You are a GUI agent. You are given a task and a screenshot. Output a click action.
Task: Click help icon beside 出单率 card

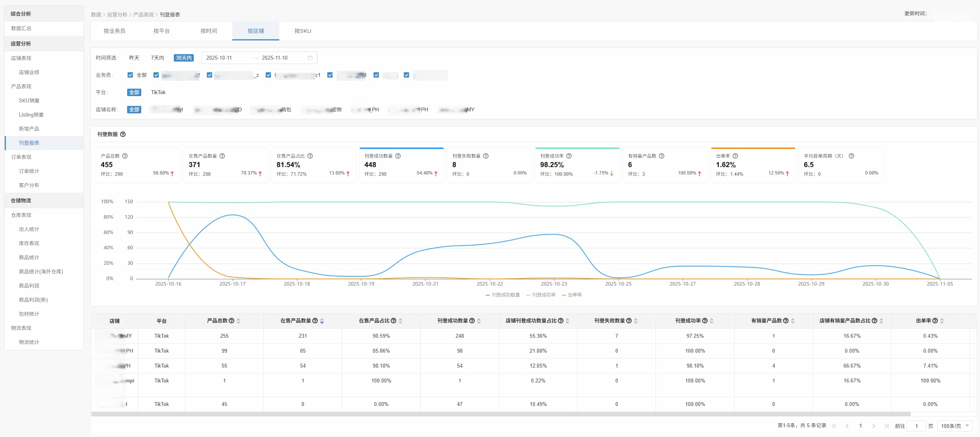pyautogui.click(x=735, y=156)
